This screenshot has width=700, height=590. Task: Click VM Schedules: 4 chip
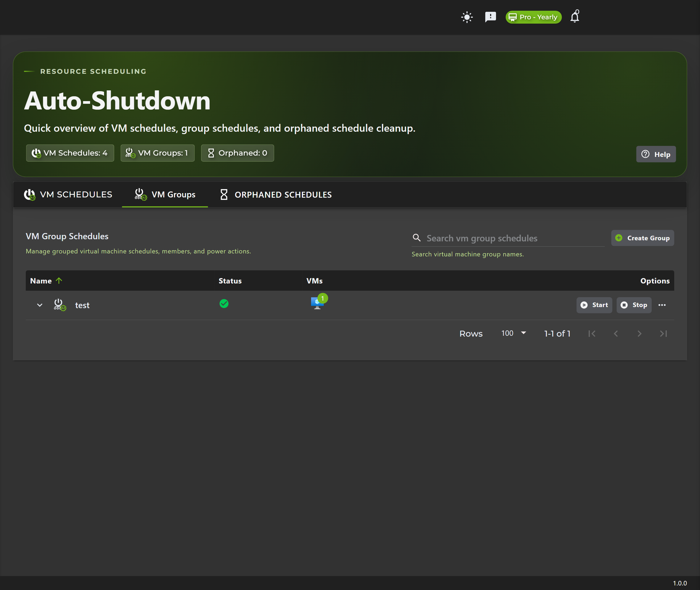(x=70, y=153)
